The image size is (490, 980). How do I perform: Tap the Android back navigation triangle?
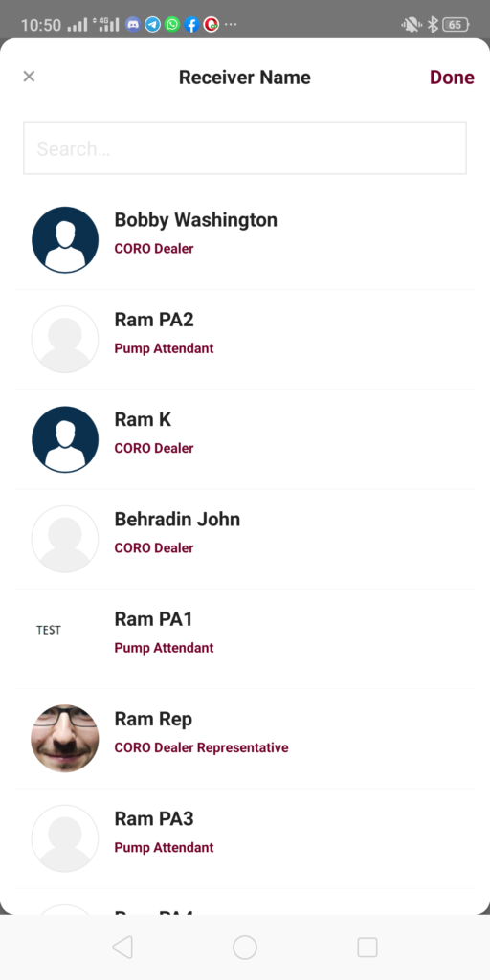122,947
